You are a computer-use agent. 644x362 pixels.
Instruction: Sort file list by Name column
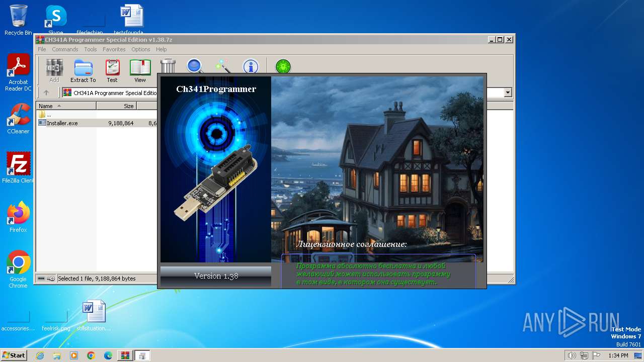(66, 106)
